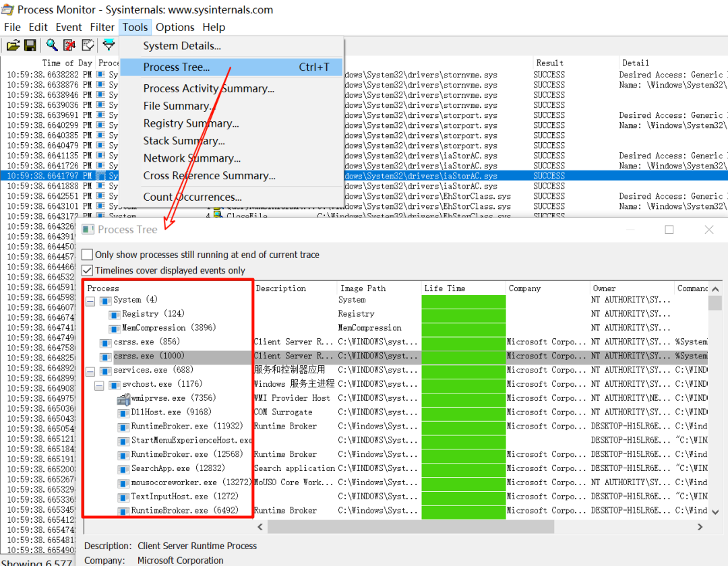
Task: Open the Options menu
Action: click(175, 27)
